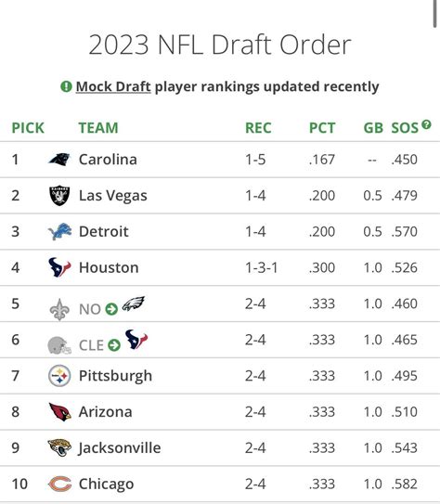Click the Arizona Cardinals logo
Screen dimensions: 440x504
click(59, 412)
